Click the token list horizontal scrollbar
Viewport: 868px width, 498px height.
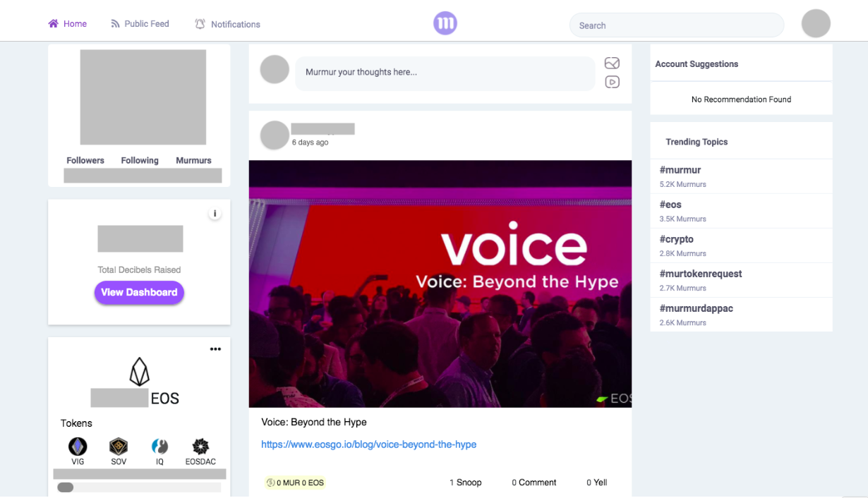(x=139, y=487)
